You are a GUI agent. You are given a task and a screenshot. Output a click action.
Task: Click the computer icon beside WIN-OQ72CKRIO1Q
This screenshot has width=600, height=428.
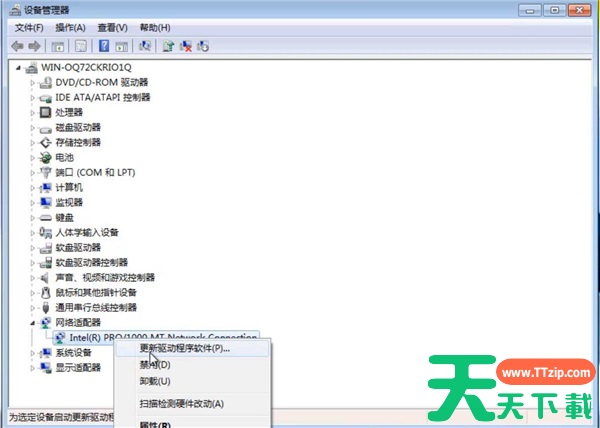click(x=31, y=67)
